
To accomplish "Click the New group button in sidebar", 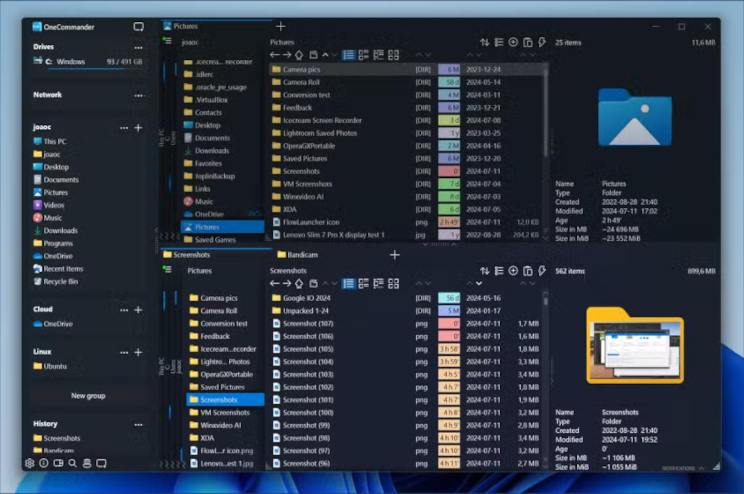I will point(88,396).
